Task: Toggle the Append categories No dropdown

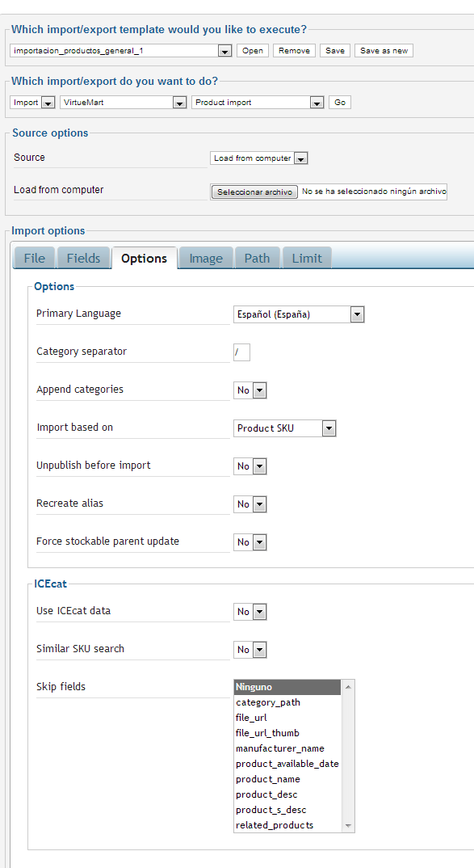Action: pos(250,390)
